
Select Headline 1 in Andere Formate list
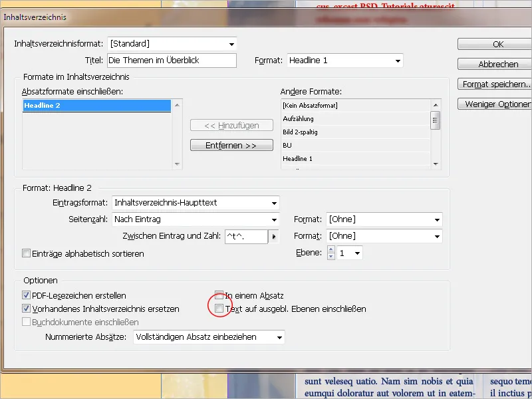coord(356,158)
